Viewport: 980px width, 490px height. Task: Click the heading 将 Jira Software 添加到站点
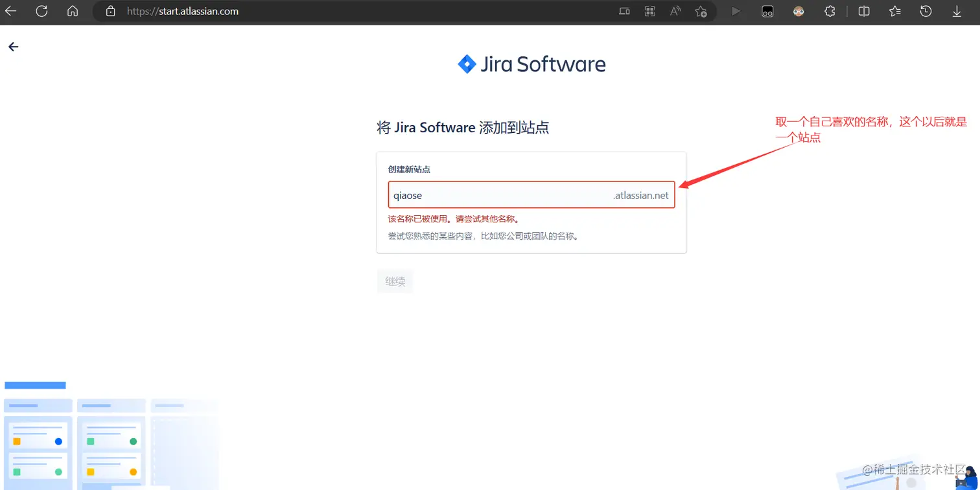(463, 128)
